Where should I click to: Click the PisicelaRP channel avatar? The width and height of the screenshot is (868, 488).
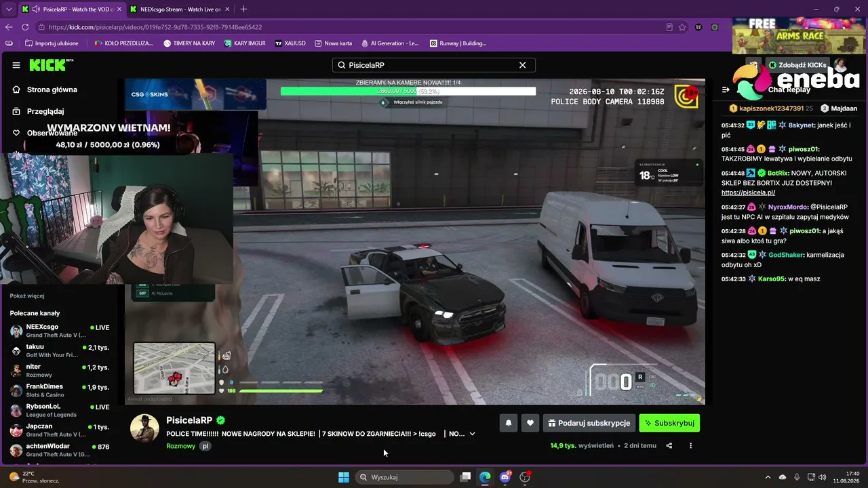coord(144,428)
